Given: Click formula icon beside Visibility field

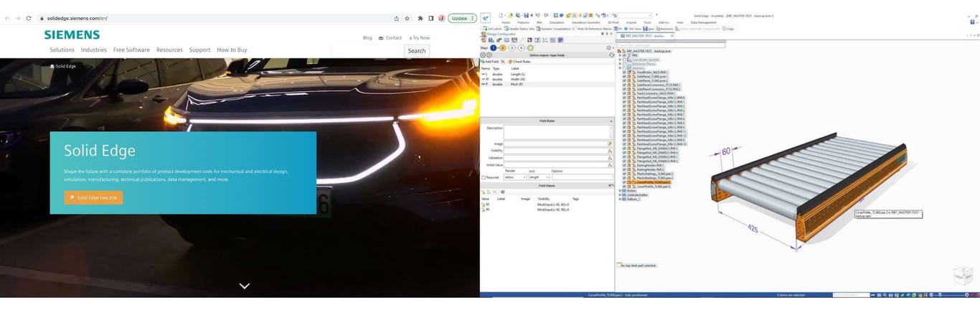Looking at the screenshot, I should pyautogui.click(x=610, y=151).
